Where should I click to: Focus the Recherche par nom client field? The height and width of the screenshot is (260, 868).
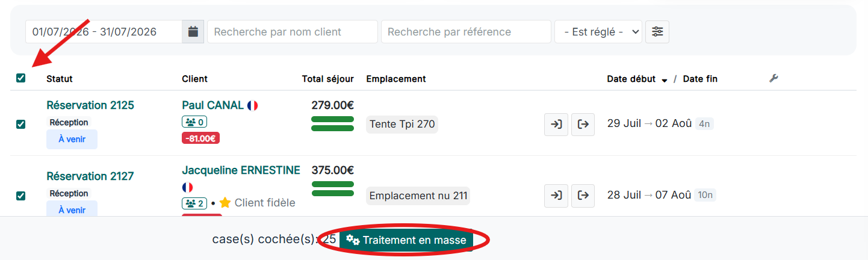click(293, 32)
